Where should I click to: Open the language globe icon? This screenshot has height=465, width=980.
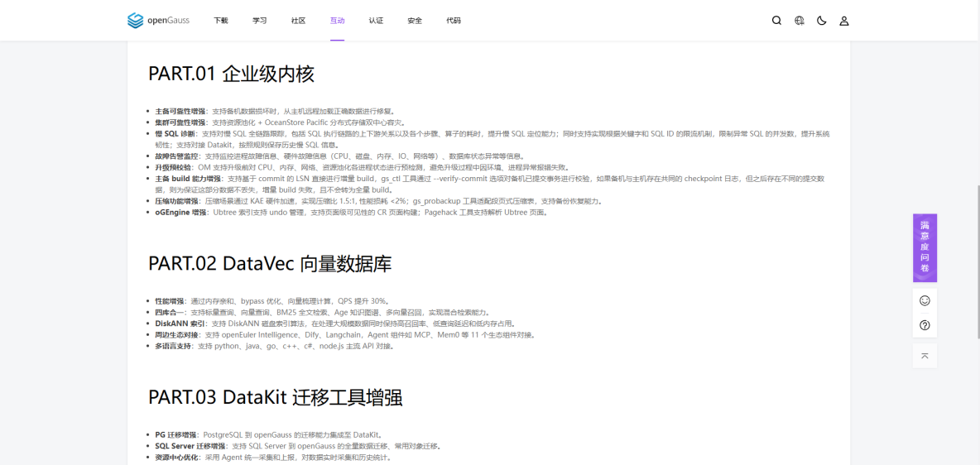click(x=799, y=21)
